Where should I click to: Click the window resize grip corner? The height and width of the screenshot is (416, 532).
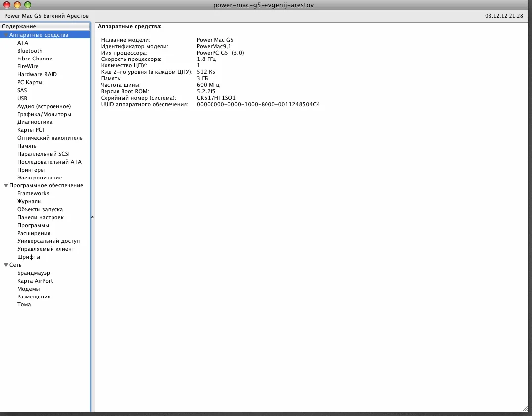(x=526, y=409)
